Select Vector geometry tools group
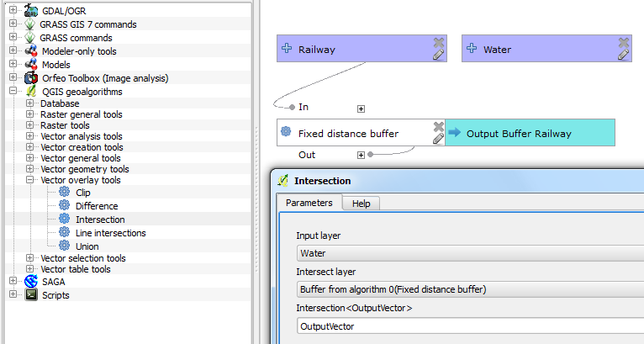This screenshot has width=644, height=344. click(x=85, y=169)
